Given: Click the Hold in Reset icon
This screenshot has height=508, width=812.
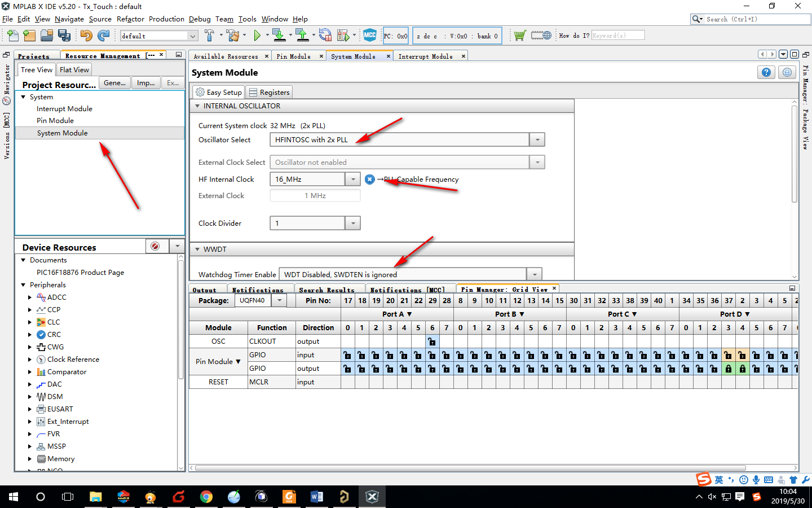Looking at the screenshot, I should click(325, 36).
